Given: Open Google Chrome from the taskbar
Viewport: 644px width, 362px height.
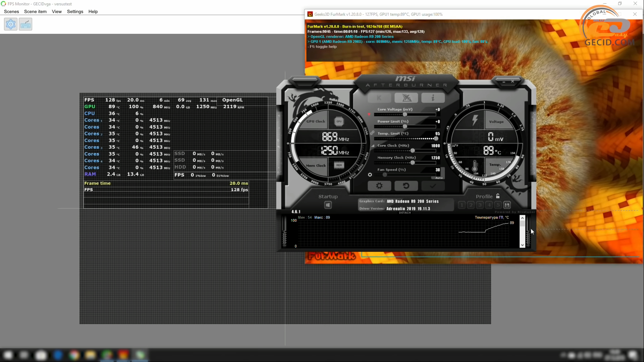Looking at the screenshot, I should pyautogui.click(x=74, y=355).
